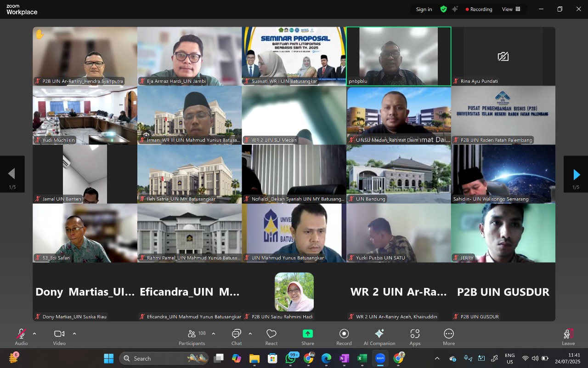This screenshot has height=368, width=588.
Task: Open Microsoft Store from the taskbar
Action: click(x=272, y=358)
